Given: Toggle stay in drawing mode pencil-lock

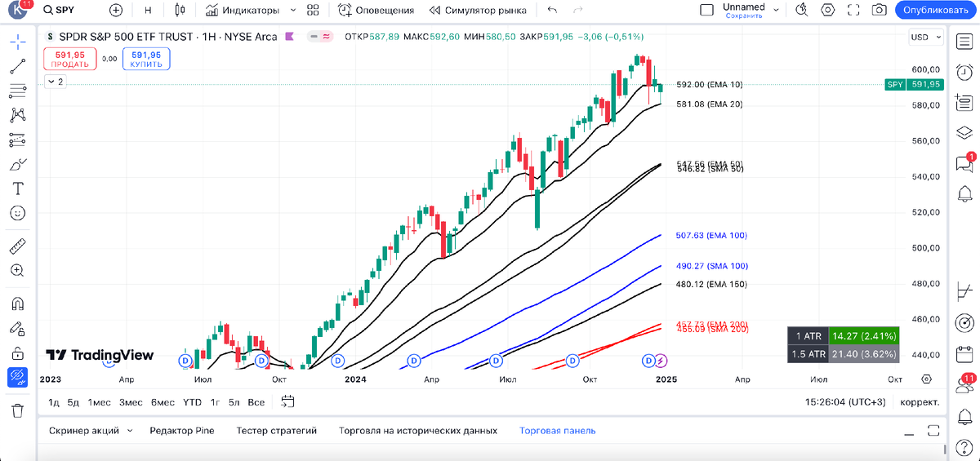Looking at the screenshot, I should [x=17, y=329].
